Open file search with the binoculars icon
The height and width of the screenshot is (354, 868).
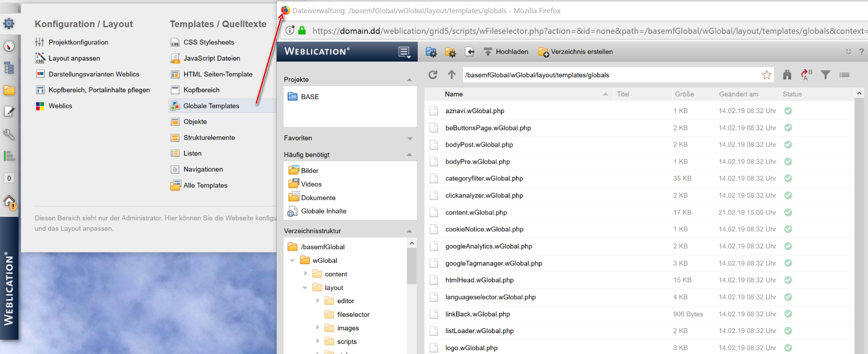787,75
